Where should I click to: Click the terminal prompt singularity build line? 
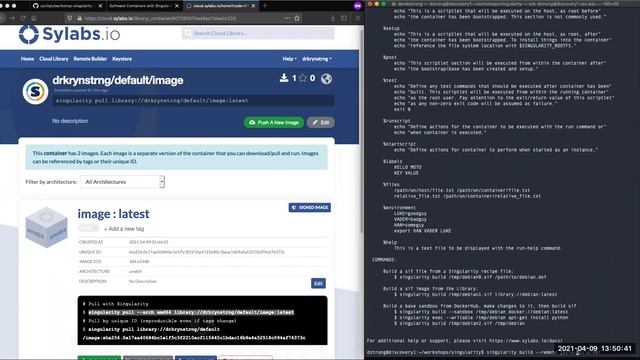click(x=461, y=352)
